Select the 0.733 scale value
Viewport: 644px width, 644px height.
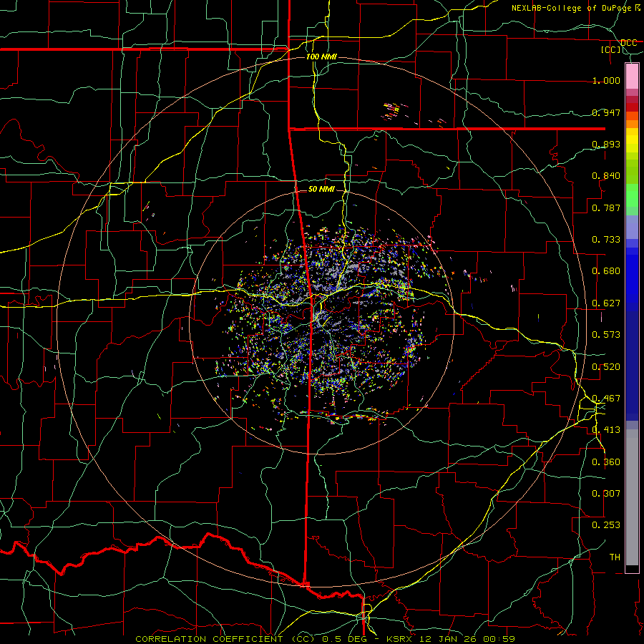606,240
